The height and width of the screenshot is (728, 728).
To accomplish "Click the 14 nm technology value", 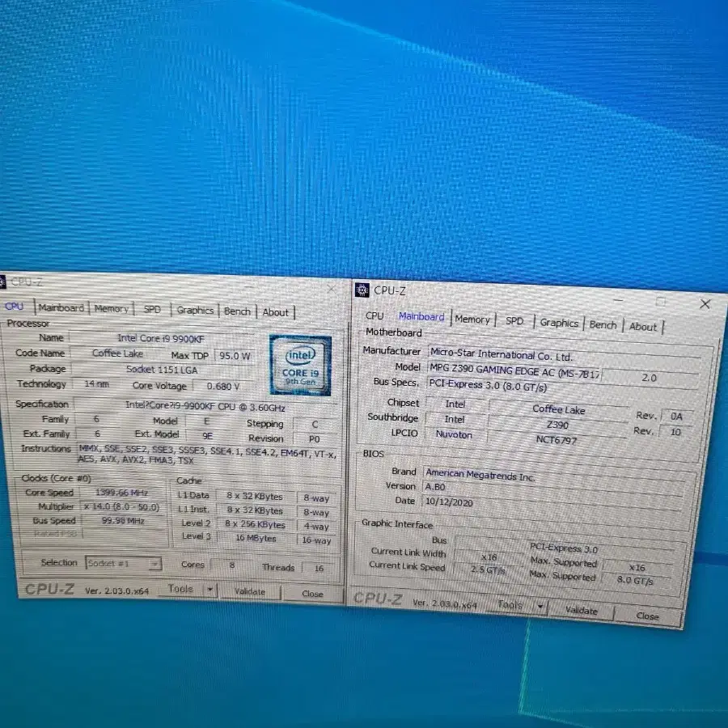I will pyautogui.click(x=96, y=384).
